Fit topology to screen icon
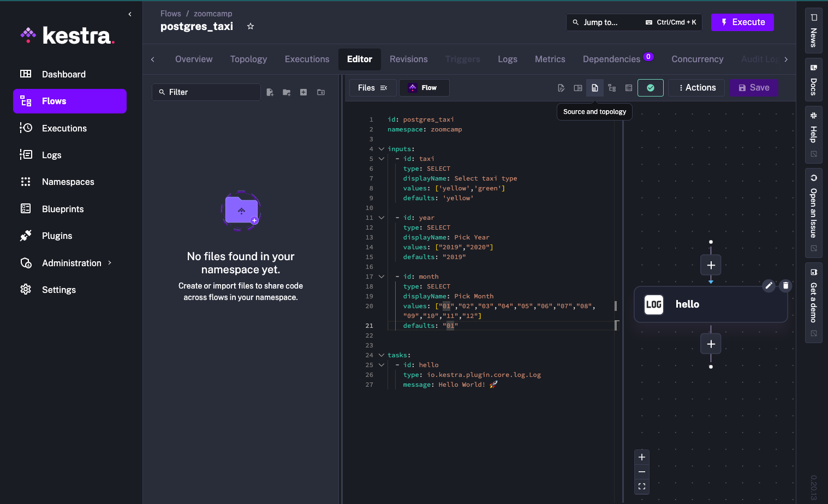 pyautogui.click(x=642, y=486)
